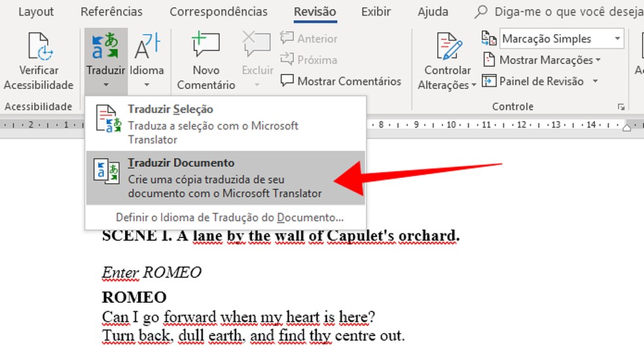The width and height of the screenshot is (644, 361).
Task: Go to the Anterior comment
Action: (309, 39)
